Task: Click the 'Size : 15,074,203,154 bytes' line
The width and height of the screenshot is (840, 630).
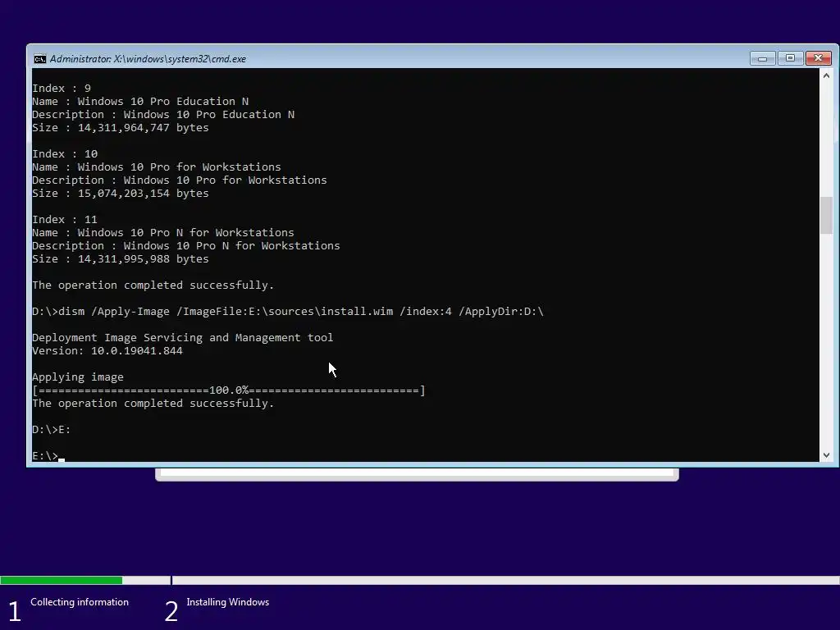Action: pos(121,193)
